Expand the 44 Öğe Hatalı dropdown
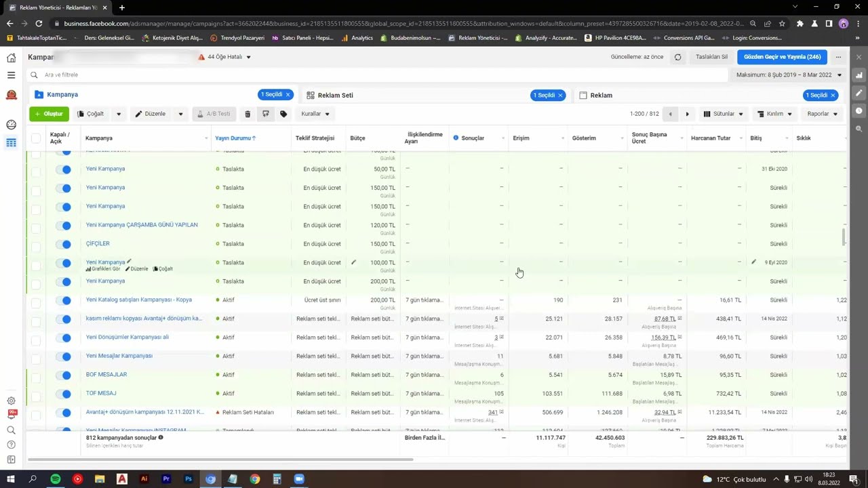This screenshot has height=488, width=868. [x=224, y=57]
